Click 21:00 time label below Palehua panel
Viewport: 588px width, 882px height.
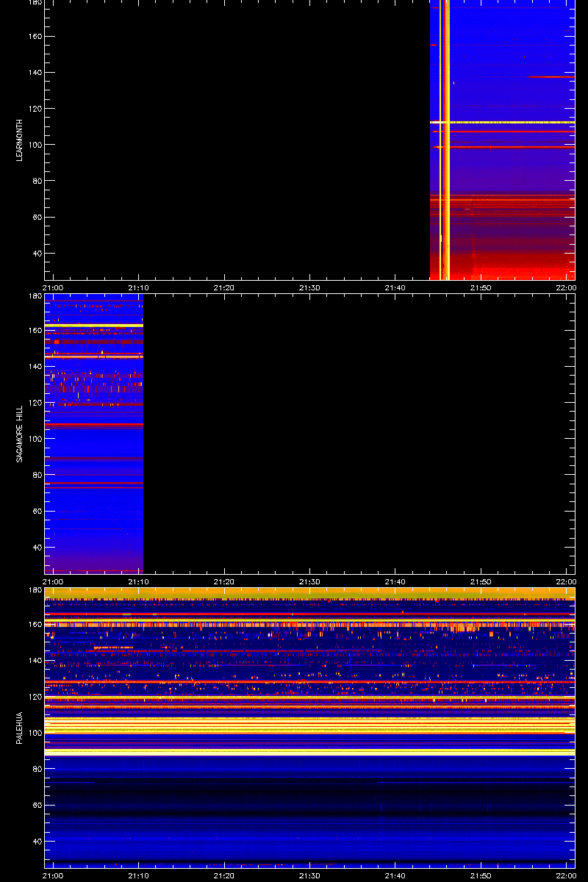(x=53, y=875)
